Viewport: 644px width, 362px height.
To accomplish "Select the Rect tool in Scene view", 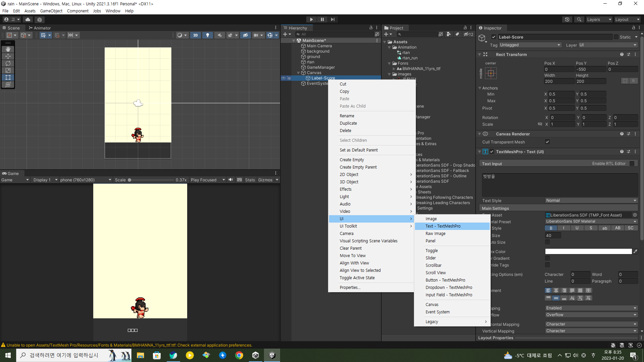I will [8, 77].
